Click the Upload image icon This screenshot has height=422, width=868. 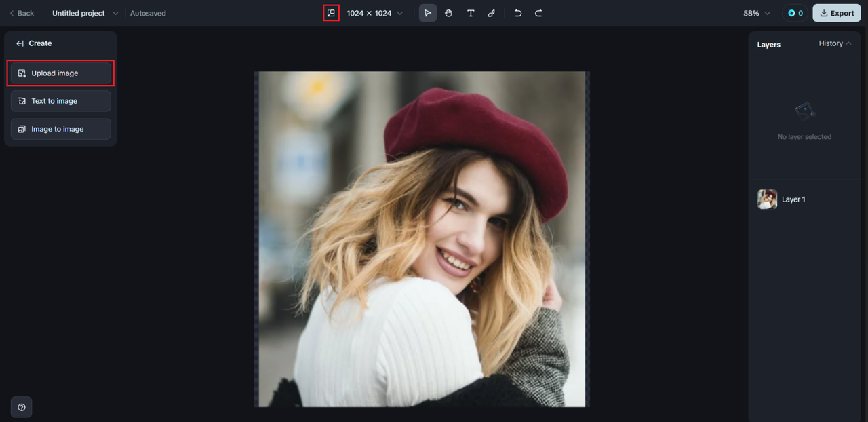pos(22,73)
